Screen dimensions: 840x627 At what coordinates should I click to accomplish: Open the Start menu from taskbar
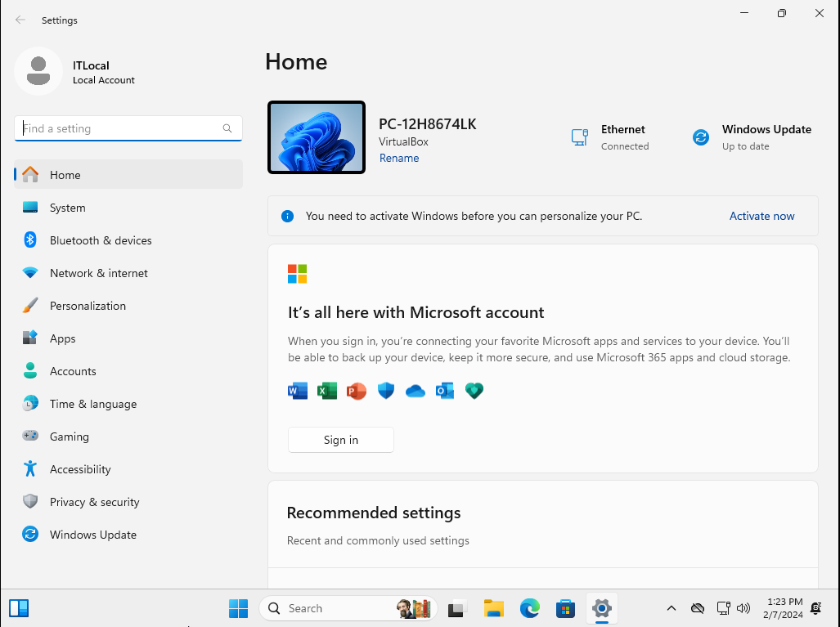(x=238, y=608)
